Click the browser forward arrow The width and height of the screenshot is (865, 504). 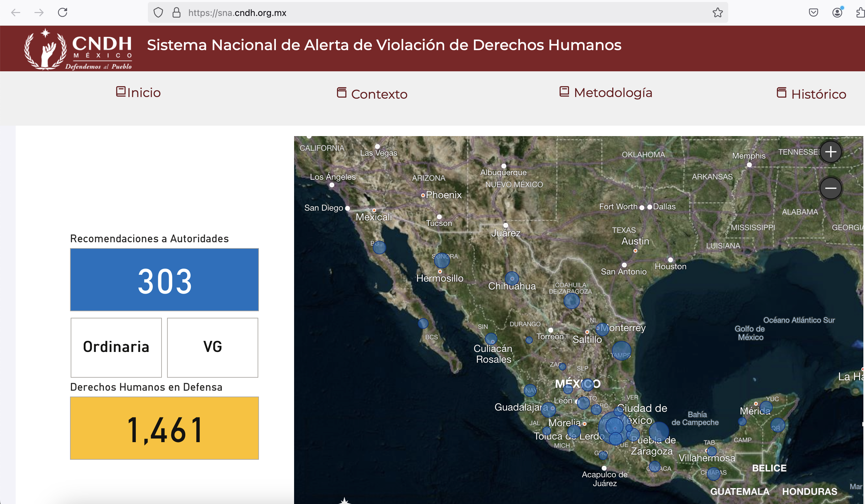click(39, 13)
